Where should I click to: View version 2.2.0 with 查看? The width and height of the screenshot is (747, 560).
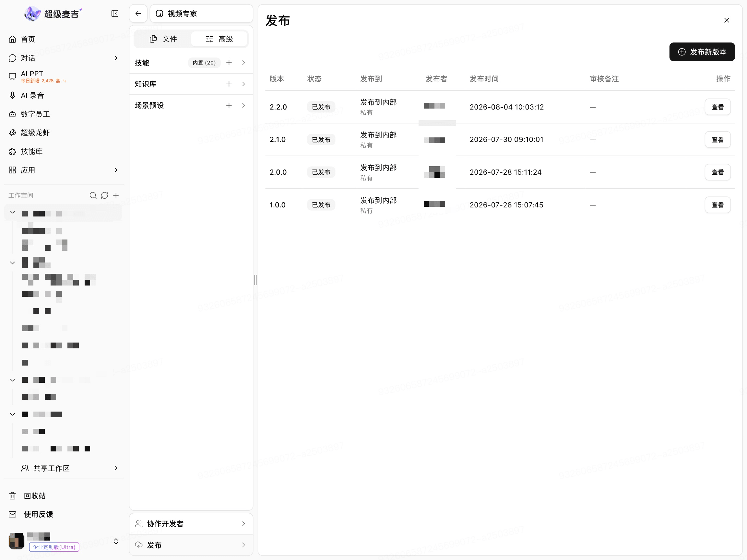[717, 107]
